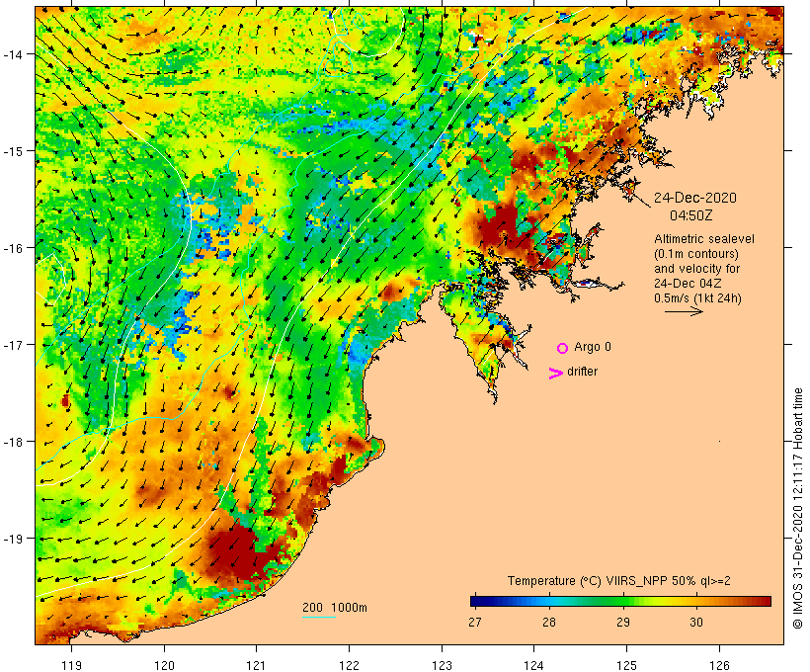Click the 'Argo 0' legend label

point(593,347)
